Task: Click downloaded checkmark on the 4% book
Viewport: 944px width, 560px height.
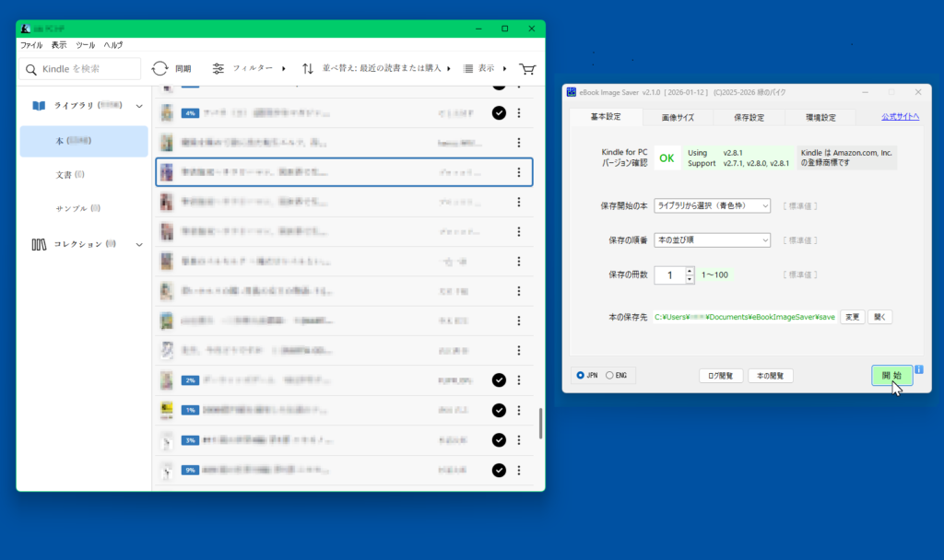Action: 499,113
